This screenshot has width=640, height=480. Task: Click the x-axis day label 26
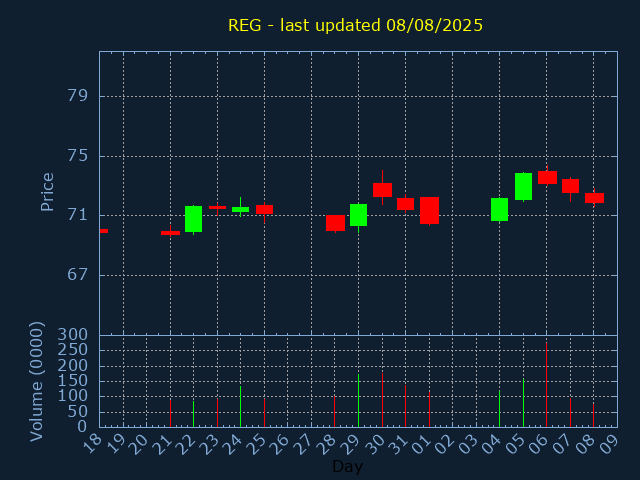(281, 444)
